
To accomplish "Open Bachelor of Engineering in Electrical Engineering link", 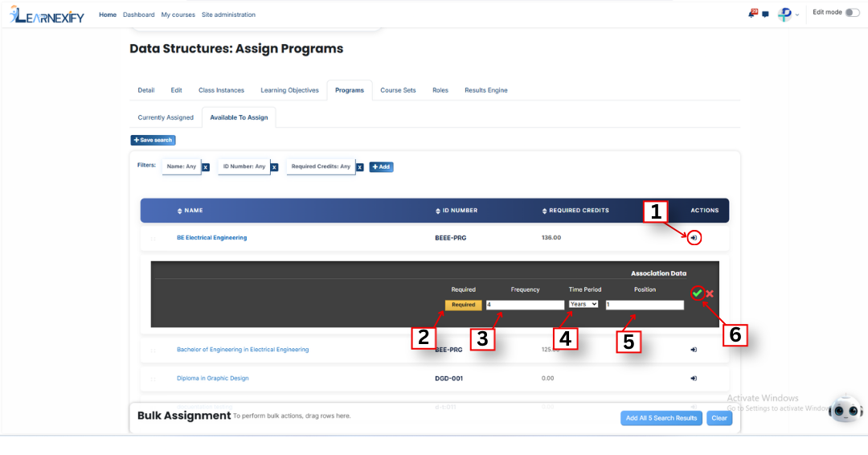I will 243,349.
